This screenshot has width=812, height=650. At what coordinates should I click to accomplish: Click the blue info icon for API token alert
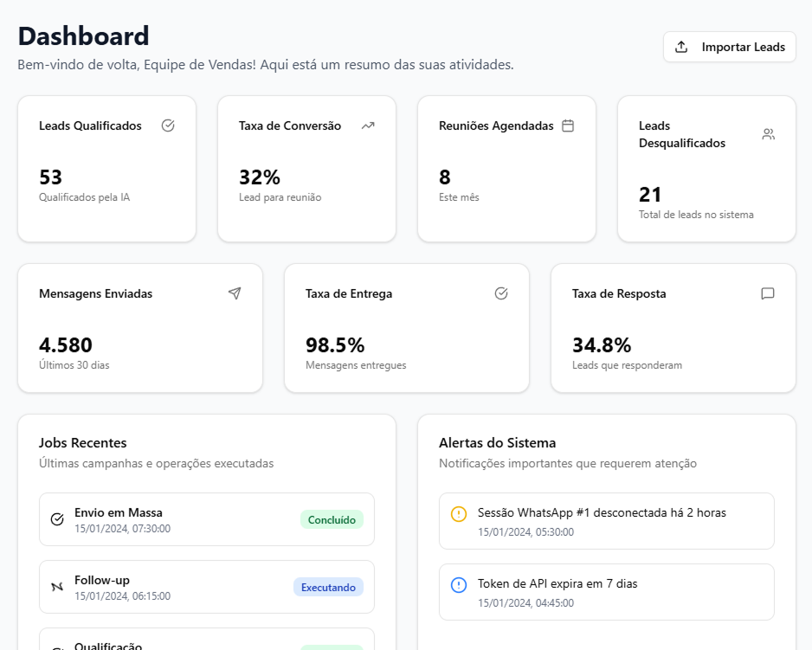click(x=459, y=585)
